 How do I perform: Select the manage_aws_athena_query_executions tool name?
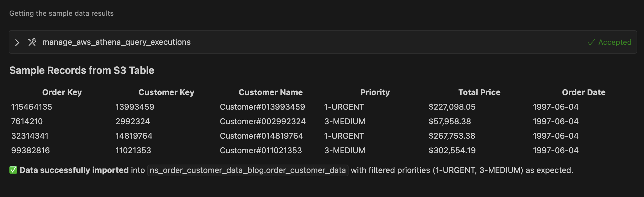(116, 42)
